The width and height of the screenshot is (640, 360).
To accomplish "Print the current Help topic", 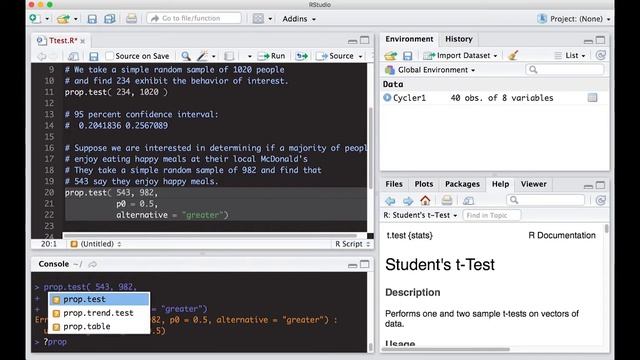I will tap(447, 200).
